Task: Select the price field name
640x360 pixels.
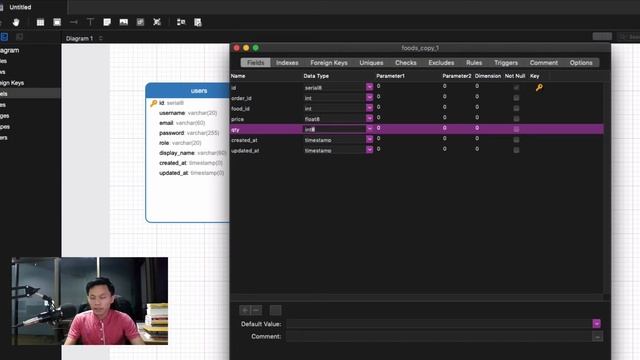Action: (x=238, y=119)
